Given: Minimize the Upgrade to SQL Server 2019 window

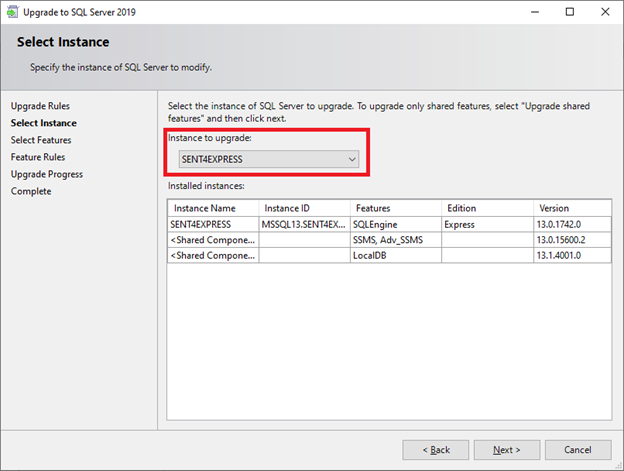Looking at the screenshot, I should pyautogui.click(x=535, y=12).
